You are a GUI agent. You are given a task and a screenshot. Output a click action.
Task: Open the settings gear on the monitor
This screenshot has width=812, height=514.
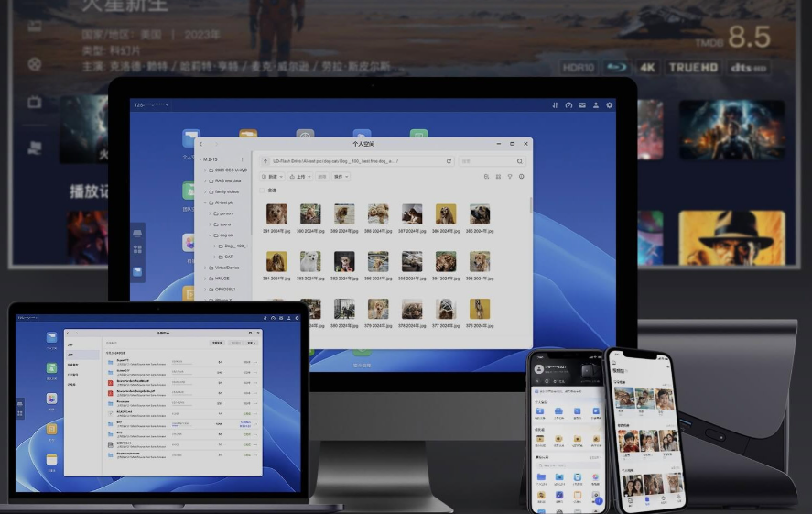(x=609, y=105)
